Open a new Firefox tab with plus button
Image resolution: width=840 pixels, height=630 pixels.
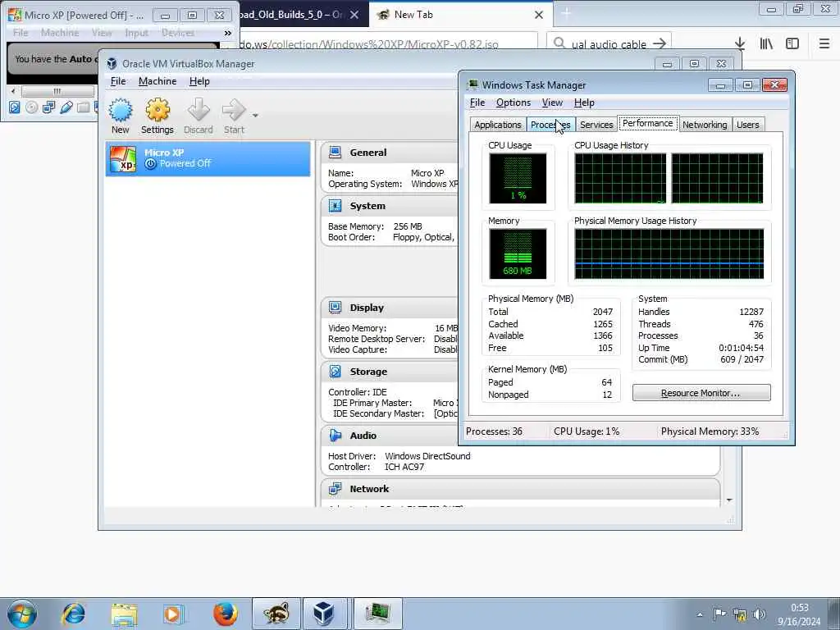tap(566, 15)
